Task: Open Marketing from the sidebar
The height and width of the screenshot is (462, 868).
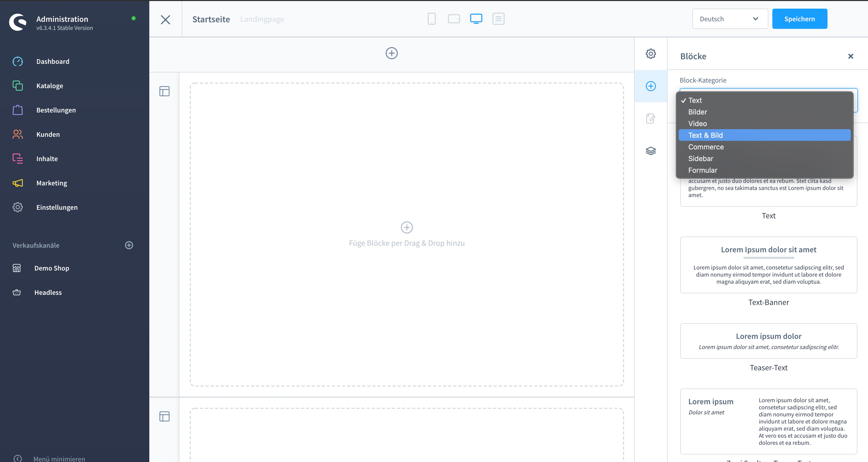Action: pos(52,183)
